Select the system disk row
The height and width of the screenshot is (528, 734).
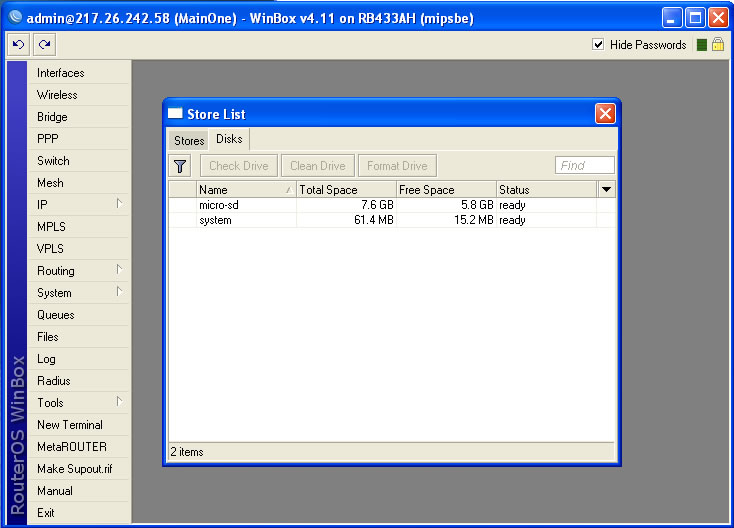tap(391, 220)
